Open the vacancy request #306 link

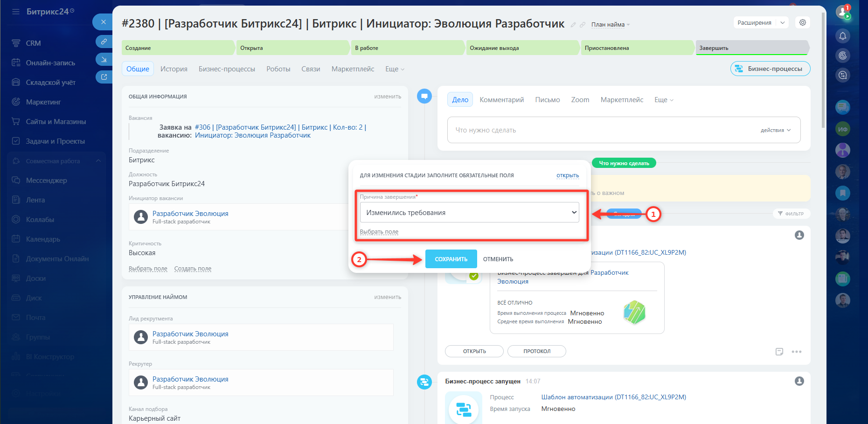pyautogui.click(x=280, y=131)
